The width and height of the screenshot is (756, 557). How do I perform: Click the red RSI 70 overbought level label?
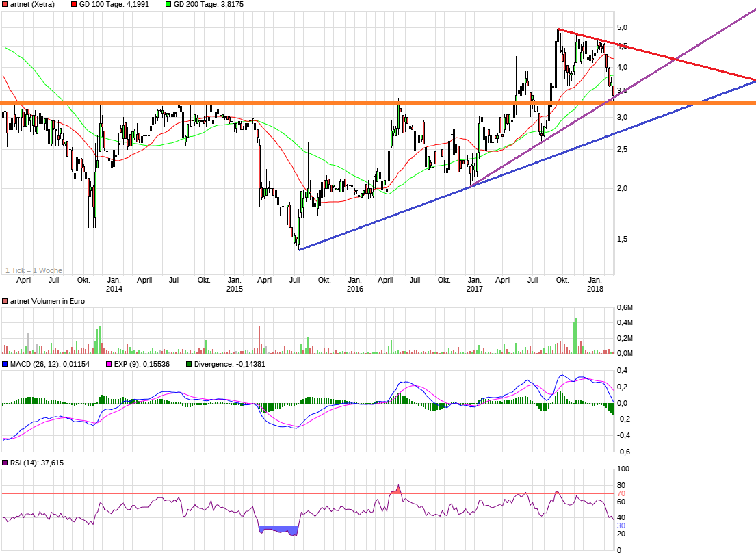pos(621,493)
